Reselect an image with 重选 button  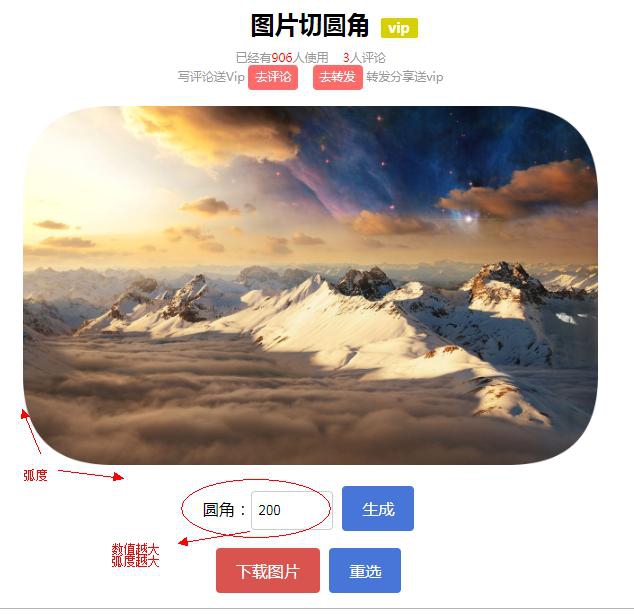(x=365, y=571)
